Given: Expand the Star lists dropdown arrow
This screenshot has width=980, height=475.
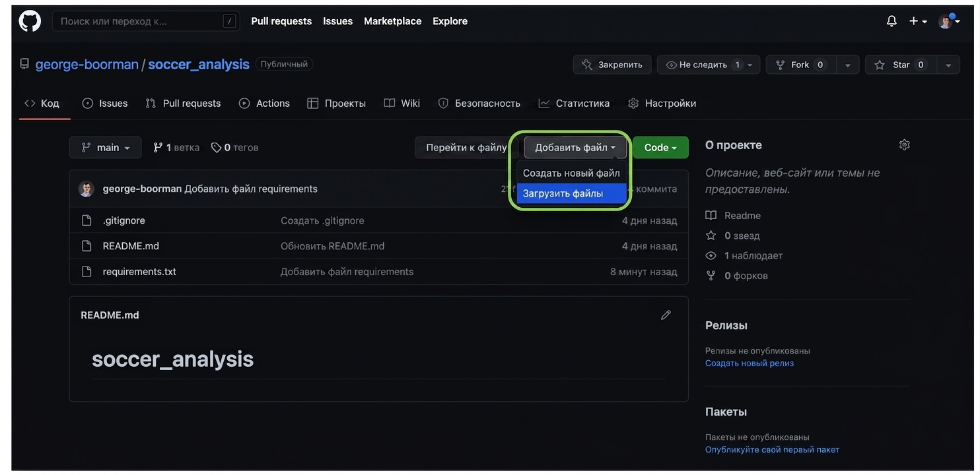Looking at the screenshot, I should click(x=948, y=65).
